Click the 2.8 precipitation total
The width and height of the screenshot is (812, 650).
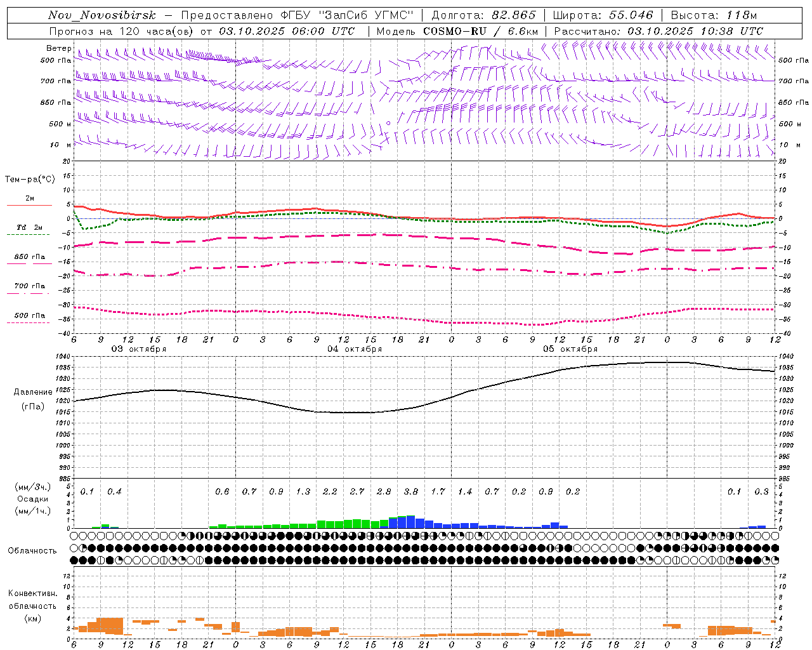pyautogui.click(x=384, y=492)
